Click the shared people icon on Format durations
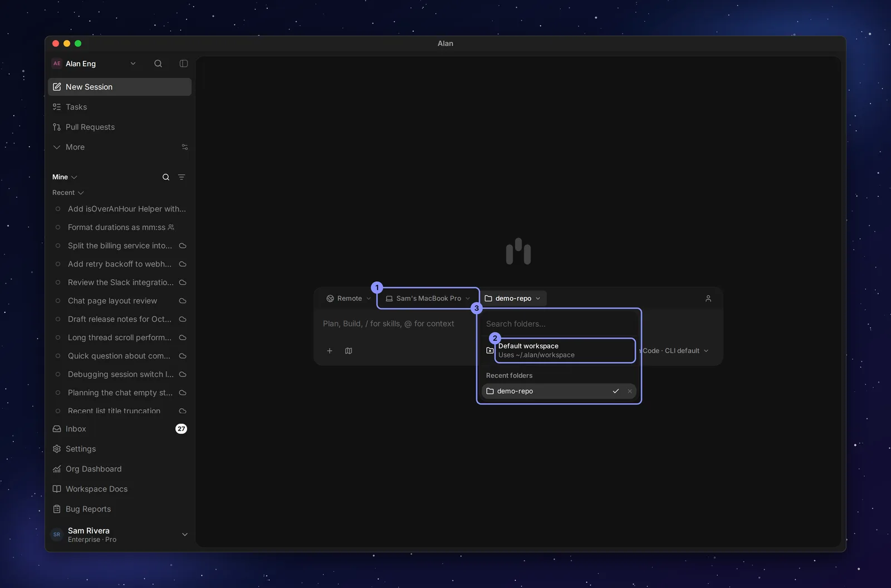 tap(171, 227)
